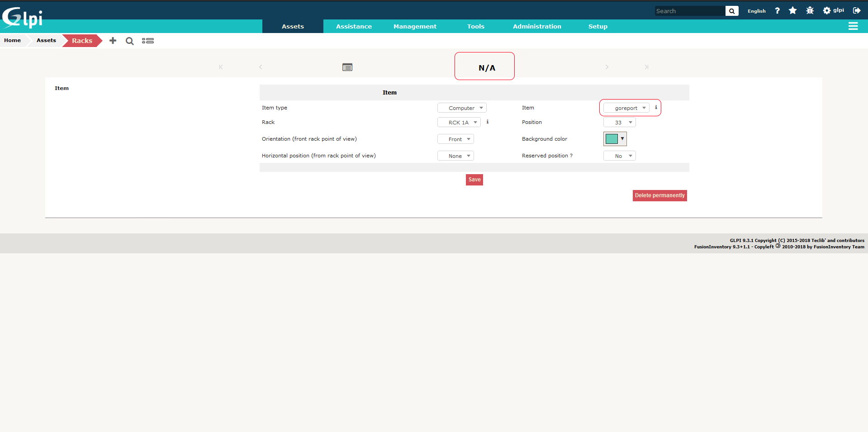Click info icon next to goreport item
868x432 pixels.
coord(656,107)
